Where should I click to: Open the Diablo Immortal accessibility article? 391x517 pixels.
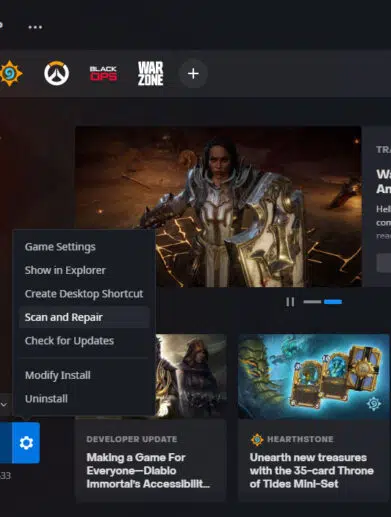pos(148,471)
